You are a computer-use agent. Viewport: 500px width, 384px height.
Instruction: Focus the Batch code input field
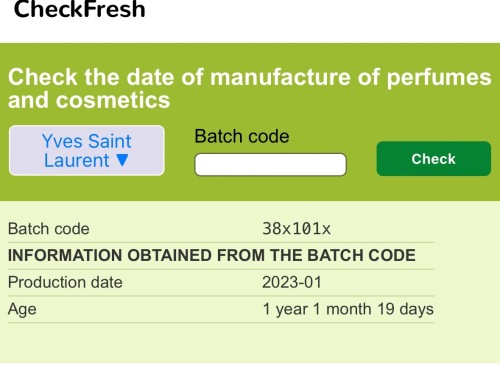pyautogui.click(x=270, y=164)
